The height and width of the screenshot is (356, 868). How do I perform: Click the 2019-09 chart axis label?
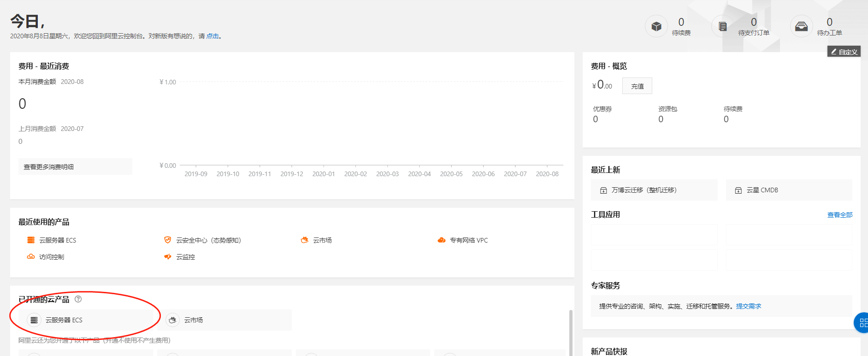[x=196, y=174]
